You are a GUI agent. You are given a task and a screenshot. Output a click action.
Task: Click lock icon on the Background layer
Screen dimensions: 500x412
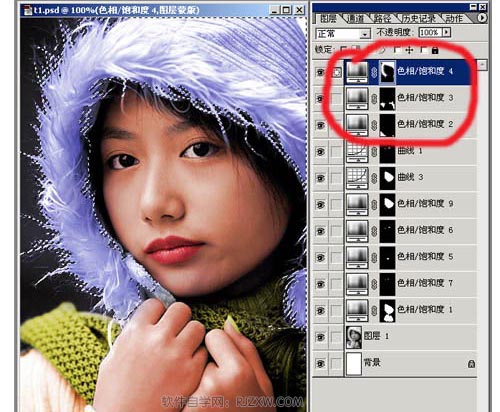[471, 364]
